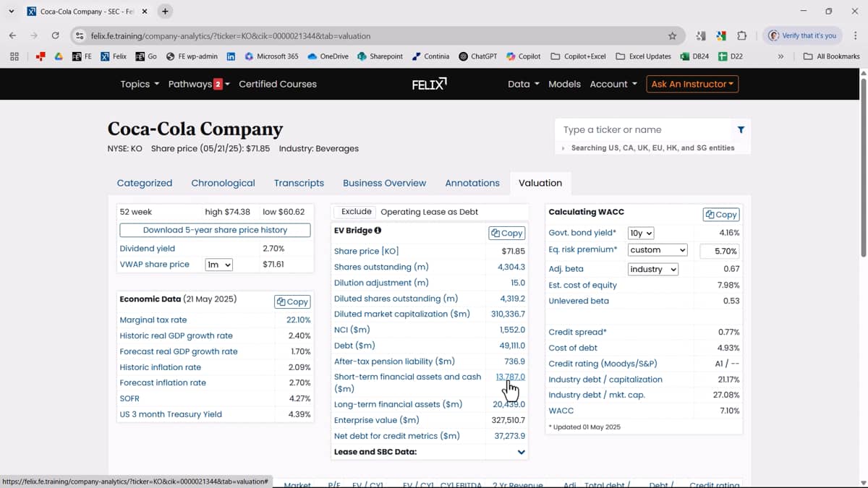Click Download 5-year share price history

pyautogui.click(x=215, y=230)
